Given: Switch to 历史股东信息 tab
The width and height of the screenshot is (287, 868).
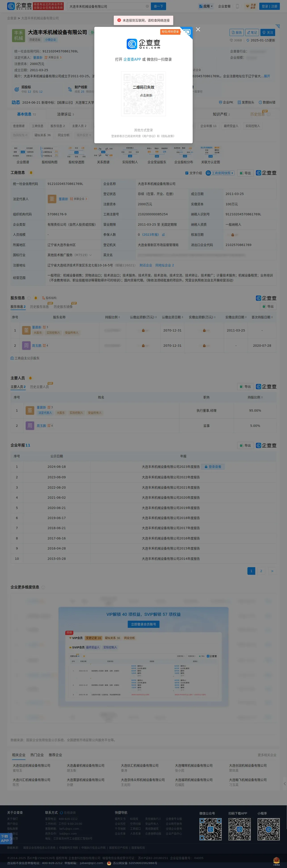Looking at the screenshot, I should [x=39, y=307].
